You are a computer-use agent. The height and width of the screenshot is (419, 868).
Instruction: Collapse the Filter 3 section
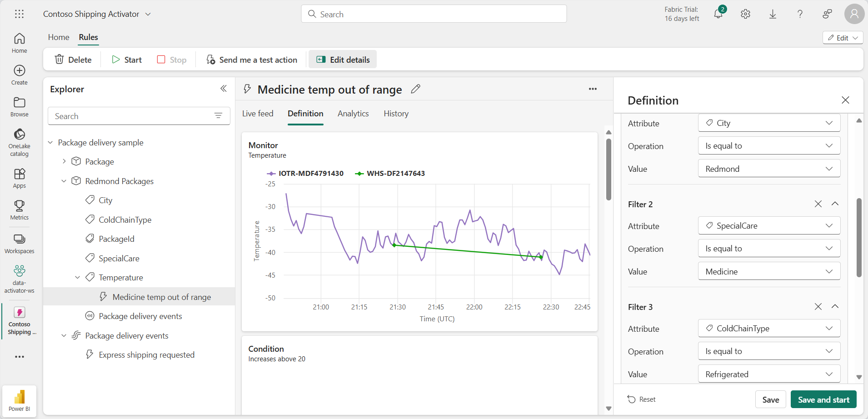coord(835,306)
